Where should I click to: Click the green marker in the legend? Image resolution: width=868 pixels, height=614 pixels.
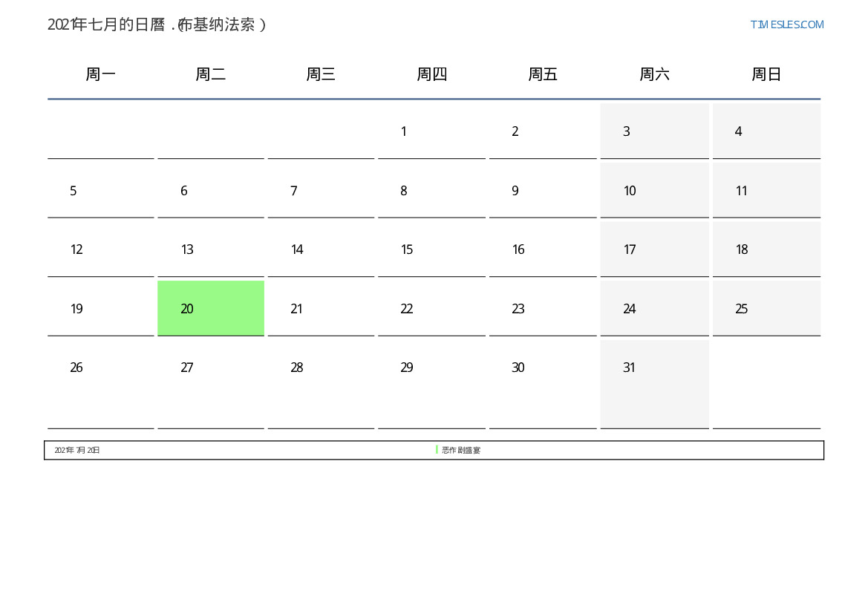coord(437,450)
